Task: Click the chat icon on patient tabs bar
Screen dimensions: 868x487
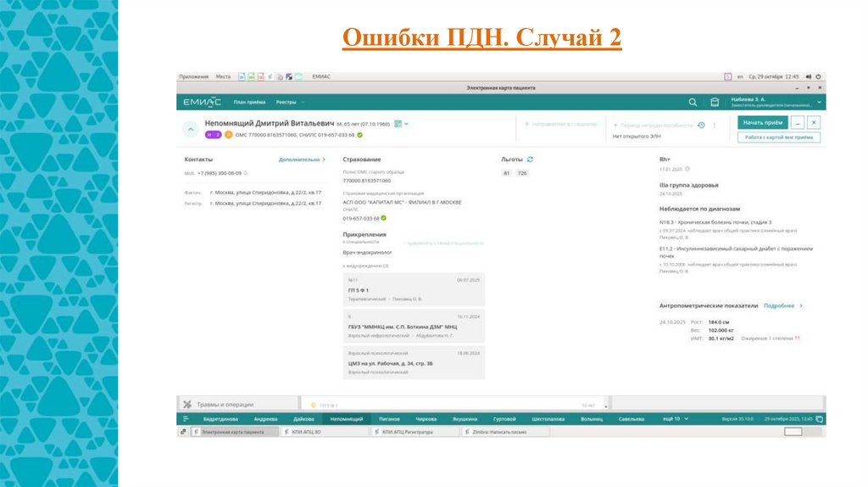Action: click(x=820, y=419)
